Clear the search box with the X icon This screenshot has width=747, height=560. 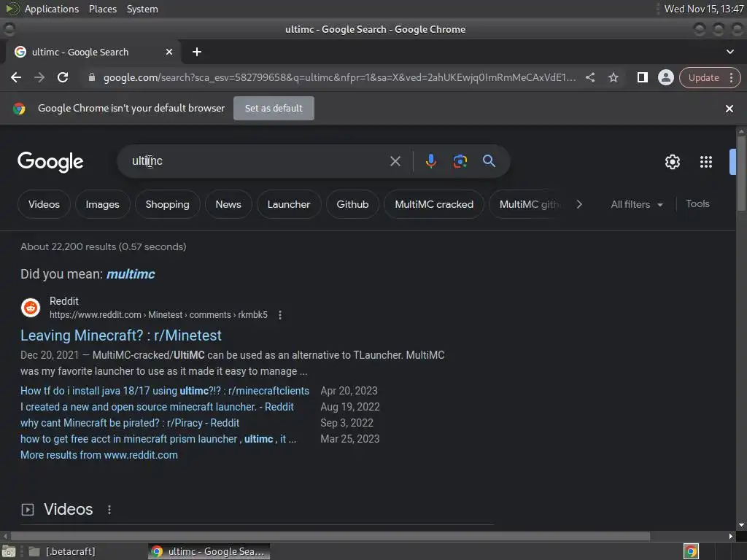click(x=395, y=161)
